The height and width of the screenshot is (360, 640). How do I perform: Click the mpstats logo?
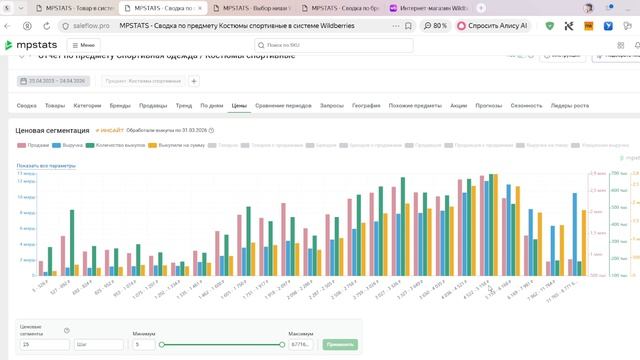coord(31,45)
